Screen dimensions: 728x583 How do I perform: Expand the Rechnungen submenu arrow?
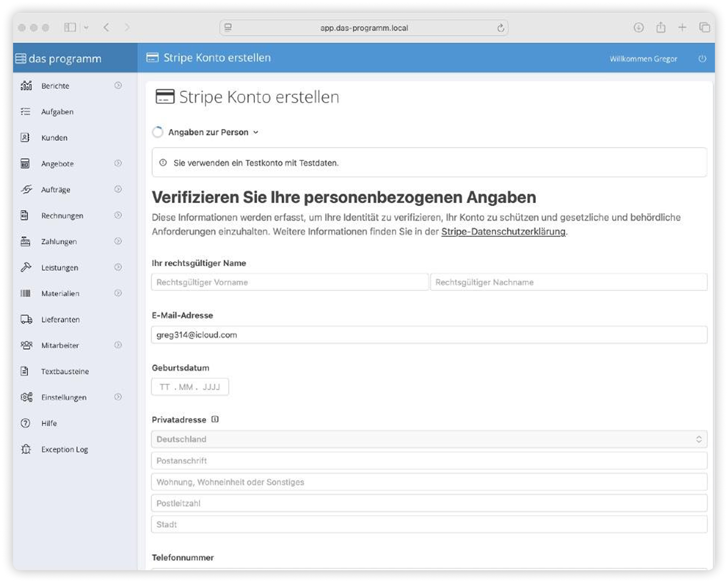[x=118, y=215]
